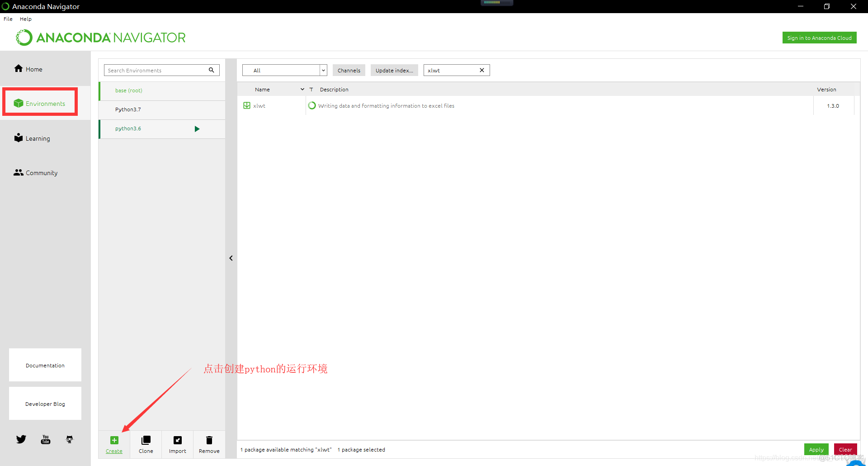Select the Python3.7 environment
This screenshot has height=466, width=868.
tap(162, 109)
